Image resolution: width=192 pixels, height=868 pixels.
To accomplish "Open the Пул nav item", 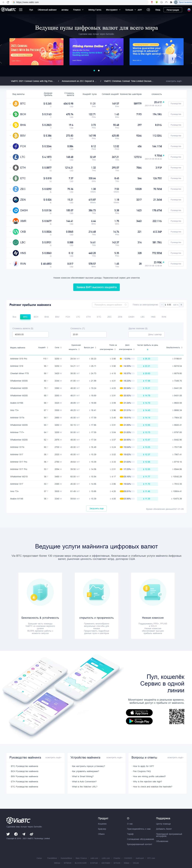I will point(31,10).
